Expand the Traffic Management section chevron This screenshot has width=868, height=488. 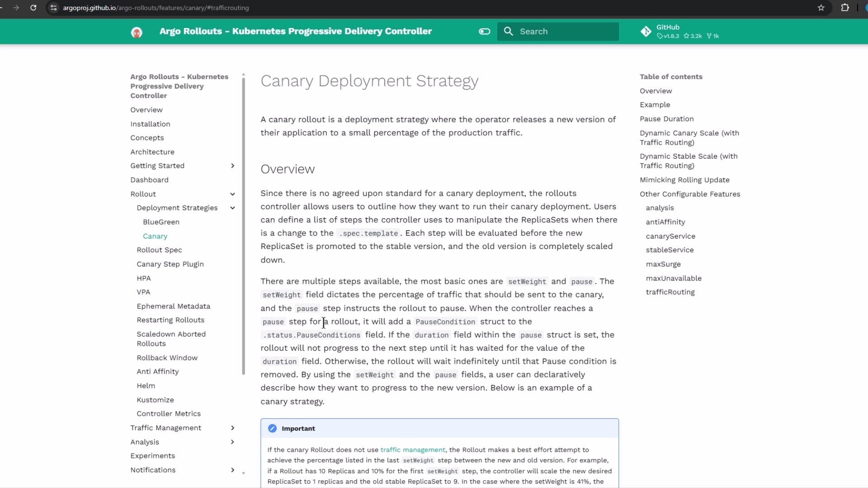click(233, 428)
